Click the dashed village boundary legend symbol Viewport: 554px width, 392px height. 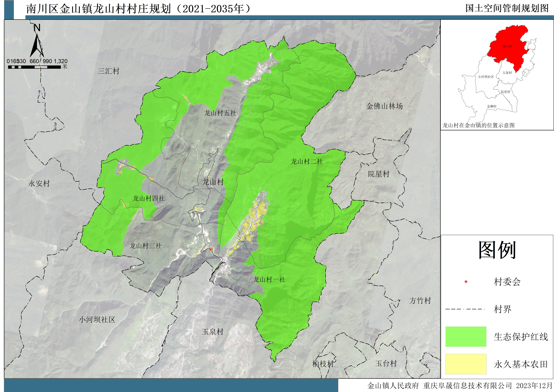tap(465, 309)
